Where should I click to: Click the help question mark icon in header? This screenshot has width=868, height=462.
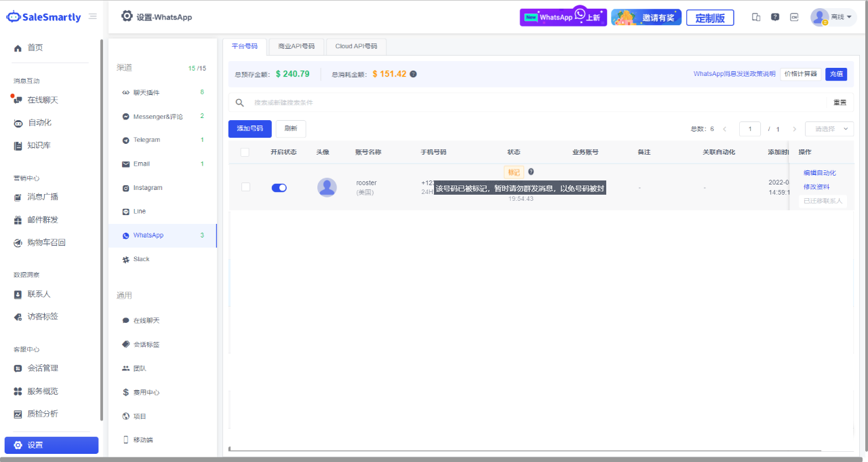click(x=775, y=17)
